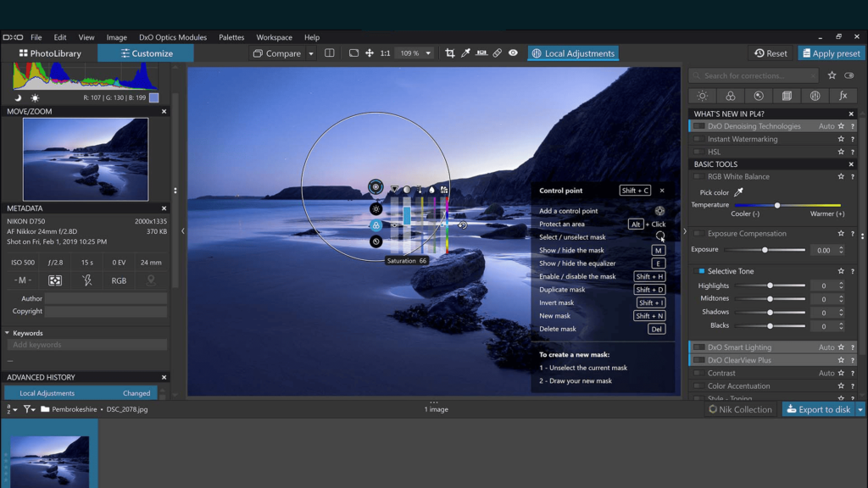Toggle DxO Smart Lighting
868x488 pixels.
(x=699, y=347)
